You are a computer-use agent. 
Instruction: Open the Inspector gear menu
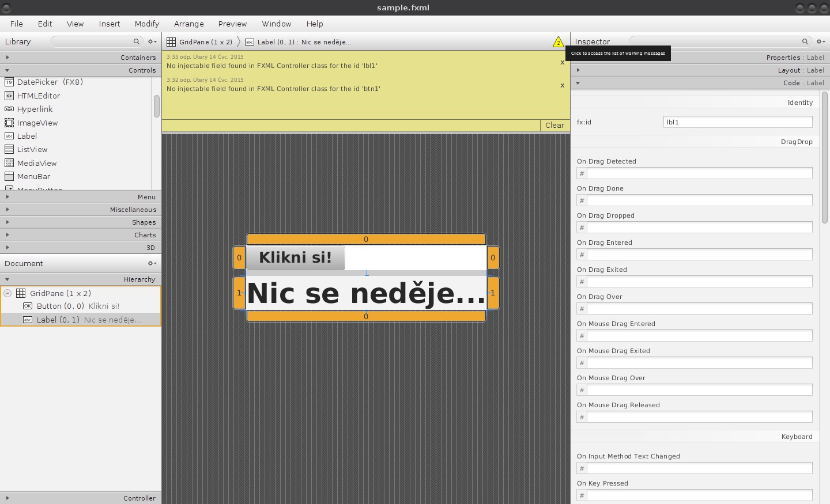coord(821,41)
